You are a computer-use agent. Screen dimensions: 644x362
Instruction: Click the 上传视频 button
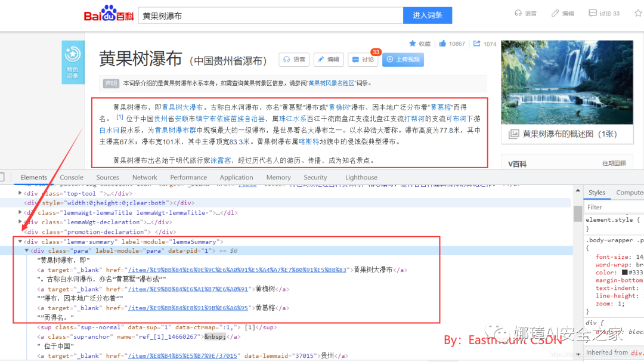click(403, 60)
